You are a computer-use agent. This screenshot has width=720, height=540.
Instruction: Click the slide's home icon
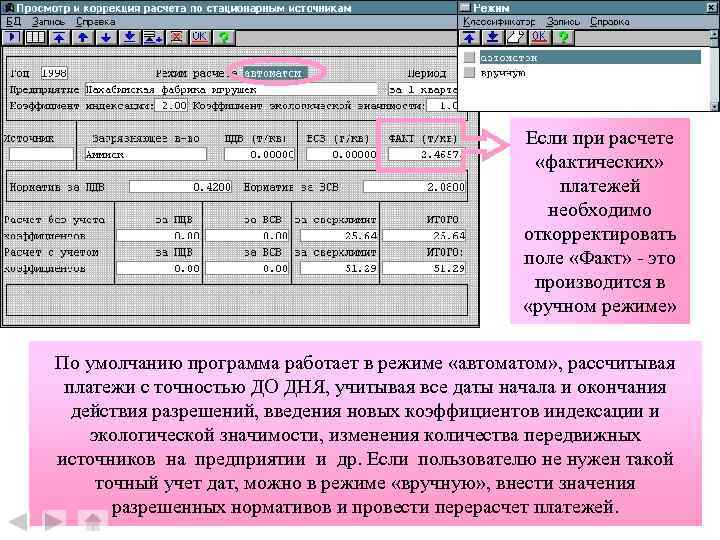[92, 521]
